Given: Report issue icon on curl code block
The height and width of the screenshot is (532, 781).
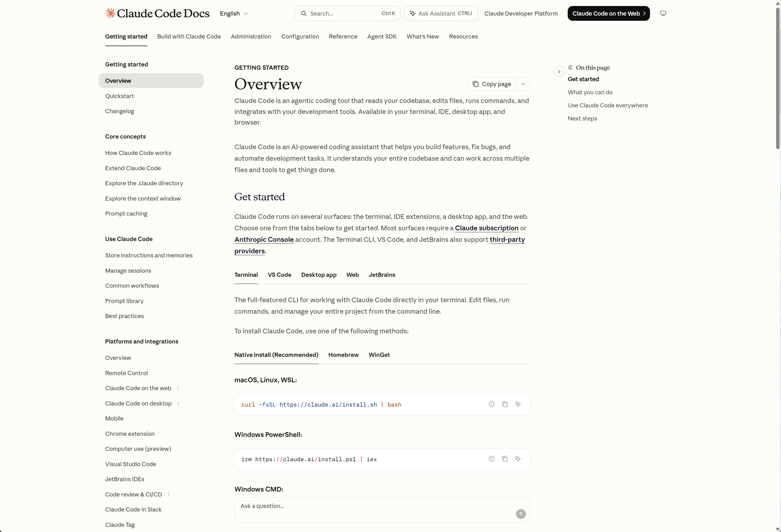Looking at the screenshot, I should tap(491, 404).
